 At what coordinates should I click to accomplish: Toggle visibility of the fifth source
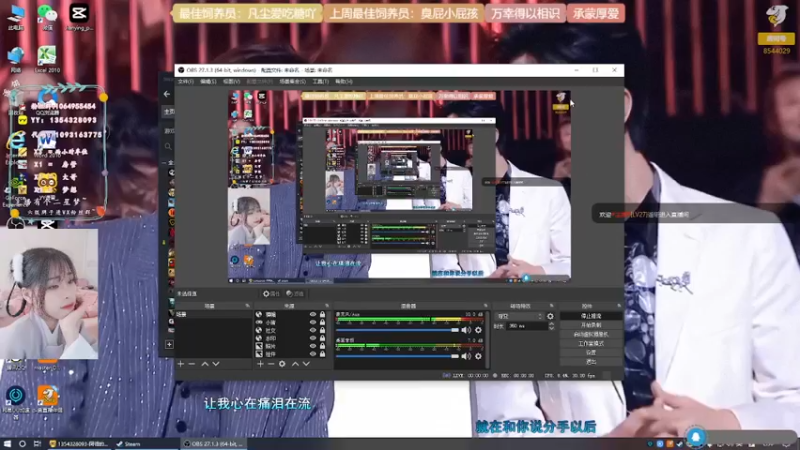click(x=313, y=346)
